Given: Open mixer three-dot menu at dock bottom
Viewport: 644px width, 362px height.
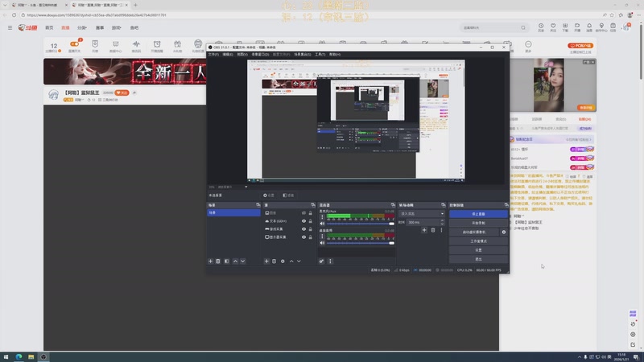Looking at the screenshot, I should tap(330, 261).
